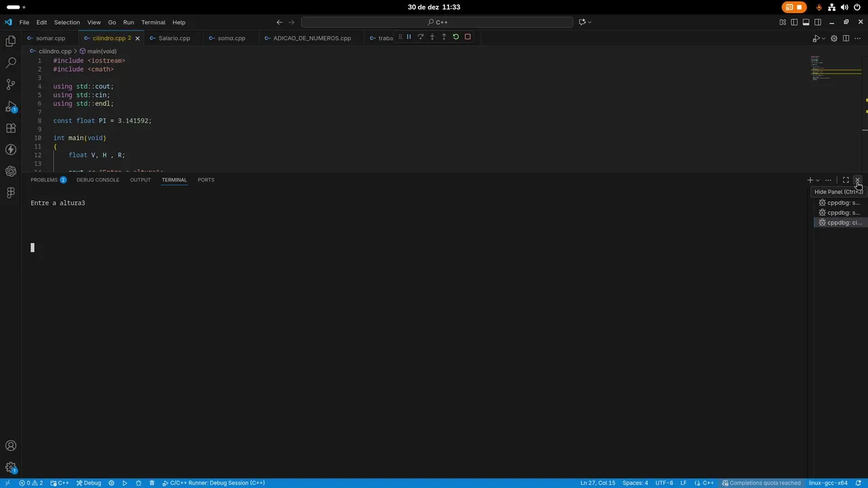Change encoding via UTF-8 status item
Viewport: 868px width, 488px height.
tap(664, 483)
